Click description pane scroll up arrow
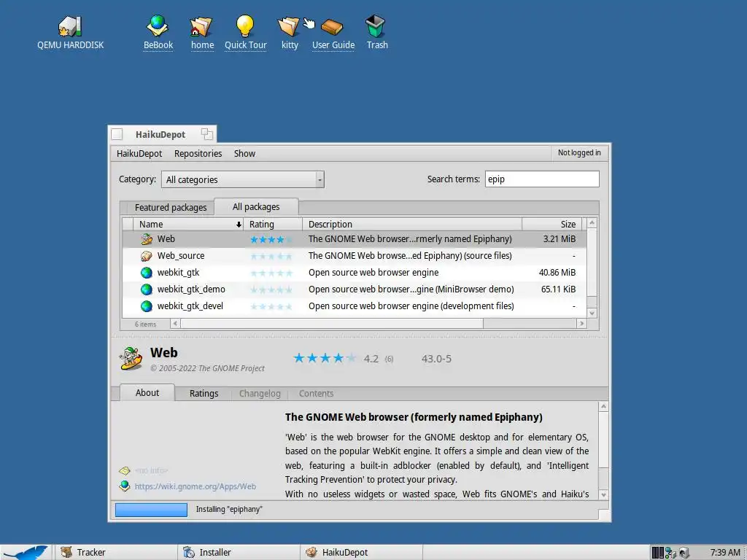 (603, 407)
